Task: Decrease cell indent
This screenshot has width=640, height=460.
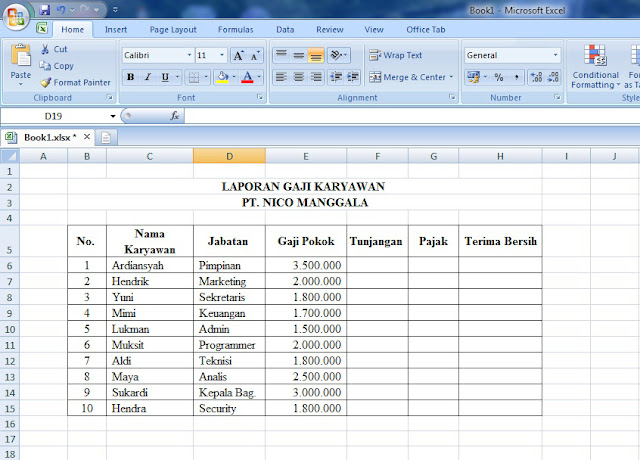Action: click(x=336, y=77)
